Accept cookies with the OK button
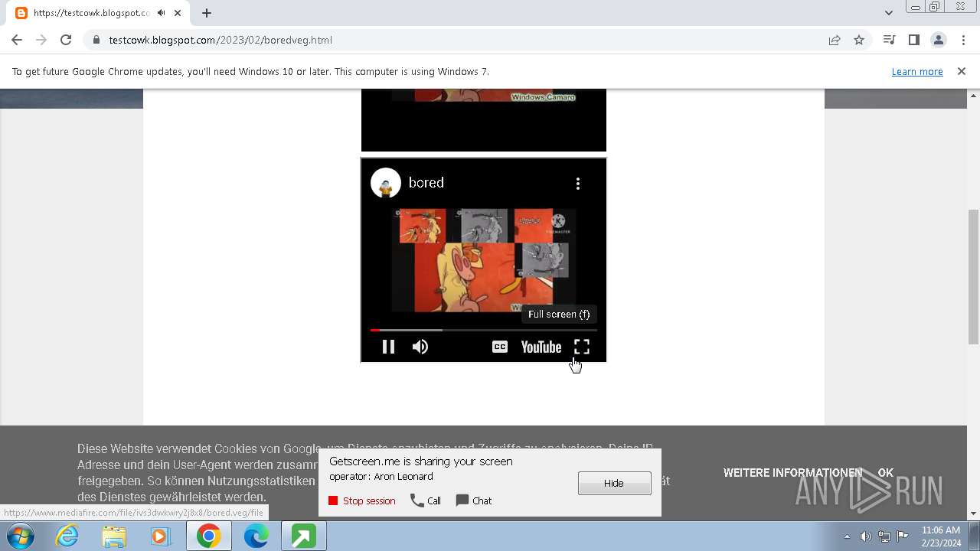This screenshot has height=551, width=980. (x=886, y=473)
